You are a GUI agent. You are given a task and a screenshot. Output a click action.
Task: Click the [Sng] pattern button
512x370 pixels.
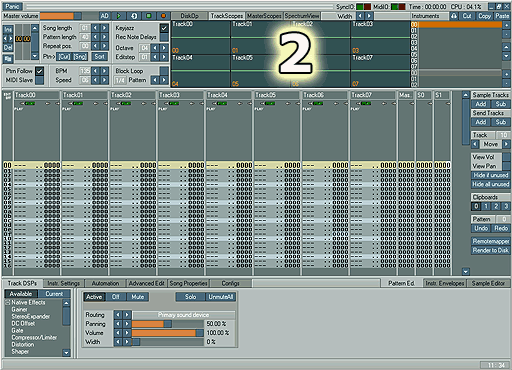pyautogui.click(x=80, y=56)
